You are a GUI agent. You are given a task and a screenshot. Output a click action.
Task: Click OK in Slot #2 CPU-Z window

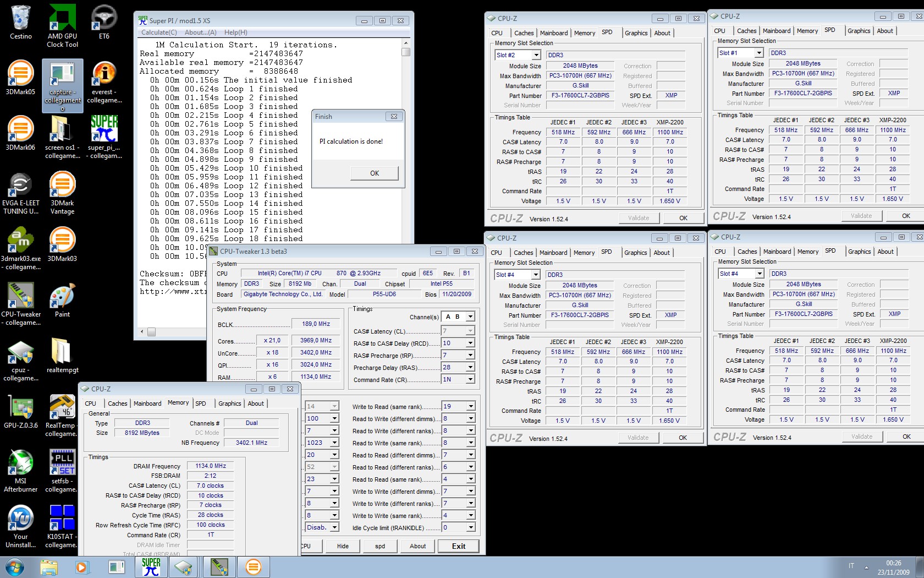[x=683, y=218]
